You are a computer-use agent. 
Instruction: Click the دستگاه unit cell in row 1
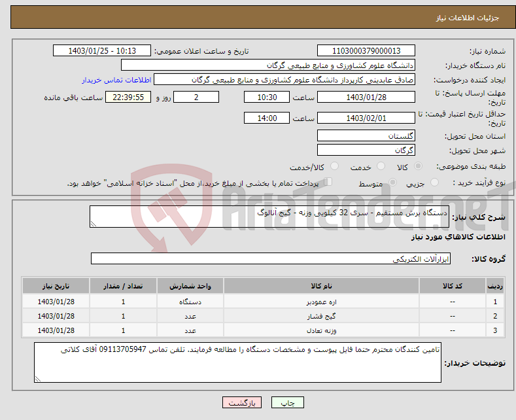pos(190,302)
